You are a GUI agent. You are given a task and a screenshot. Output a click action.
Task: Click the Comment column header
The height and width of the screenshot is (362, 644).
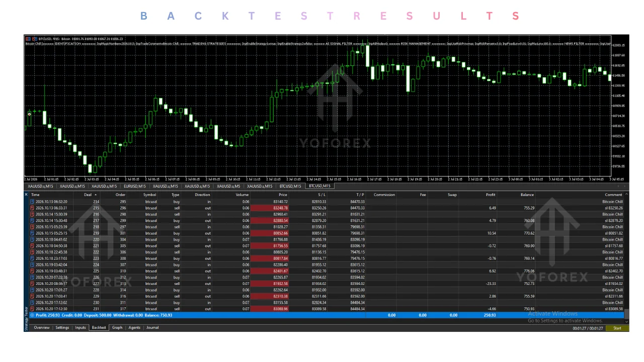(614, 195)
